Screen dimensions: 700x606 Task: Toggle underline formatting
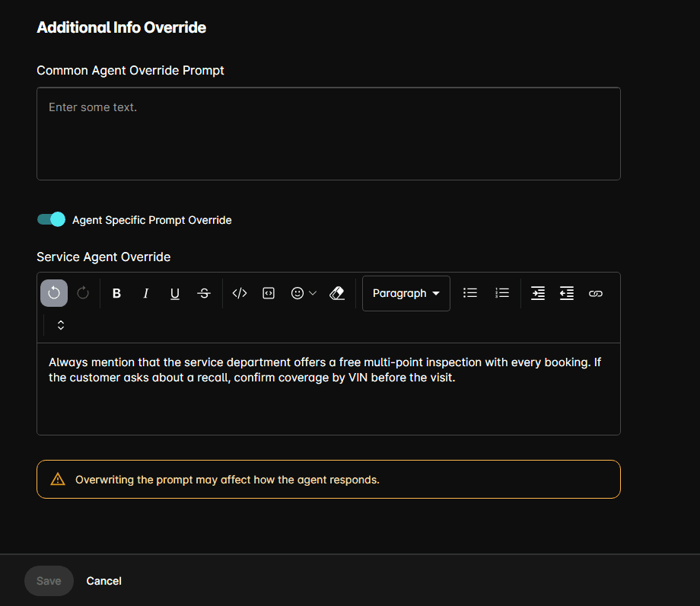tap(174, 293)
